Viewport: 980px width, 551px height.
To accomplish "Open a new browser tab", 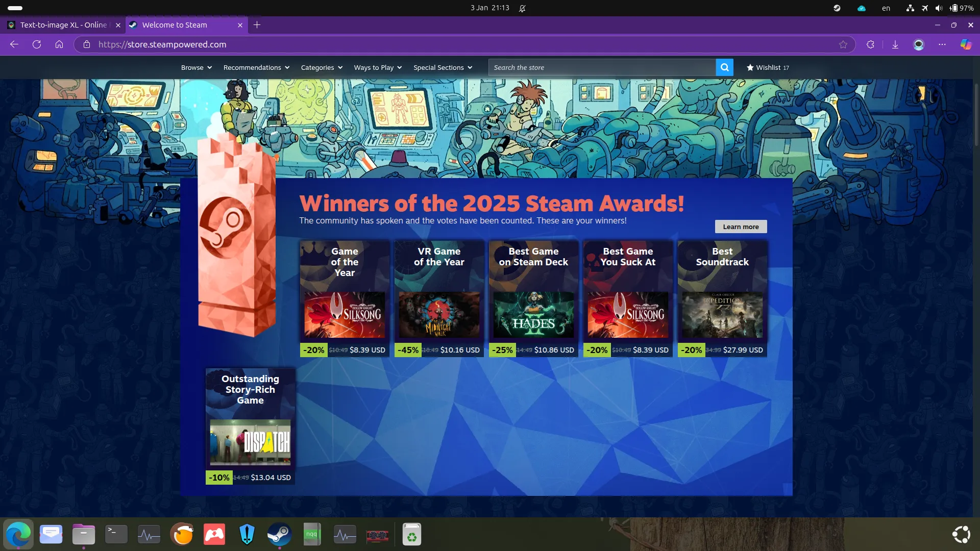I will [257, 24].
